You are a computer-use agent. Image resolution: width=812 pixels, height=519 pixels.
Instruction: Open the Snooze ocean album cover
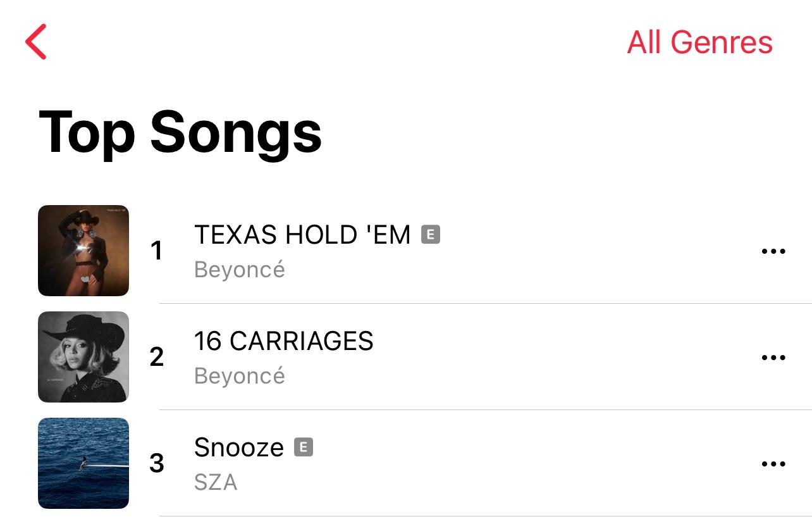click(x=83, y=463)
